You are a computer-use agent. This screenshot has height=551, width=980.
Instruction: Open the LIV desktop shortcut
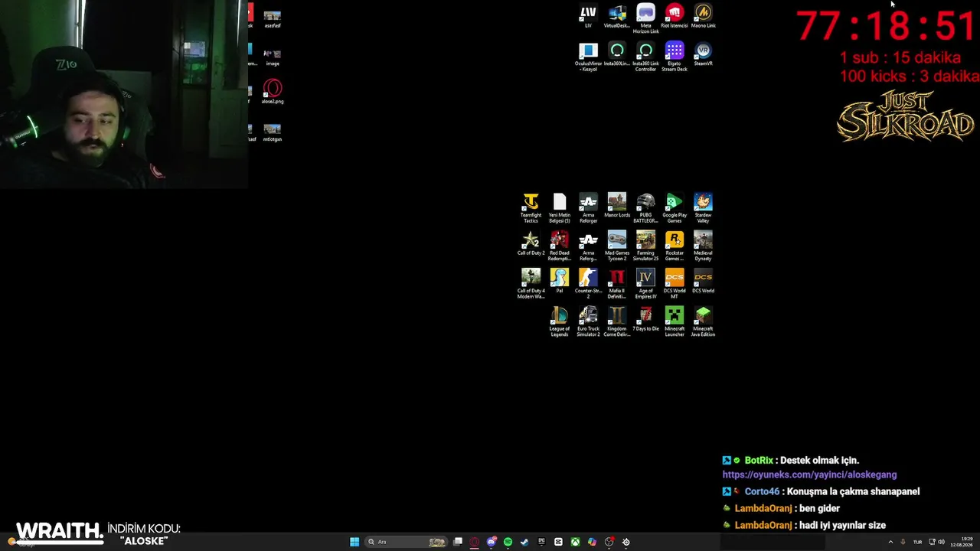(x=588, y=16)
